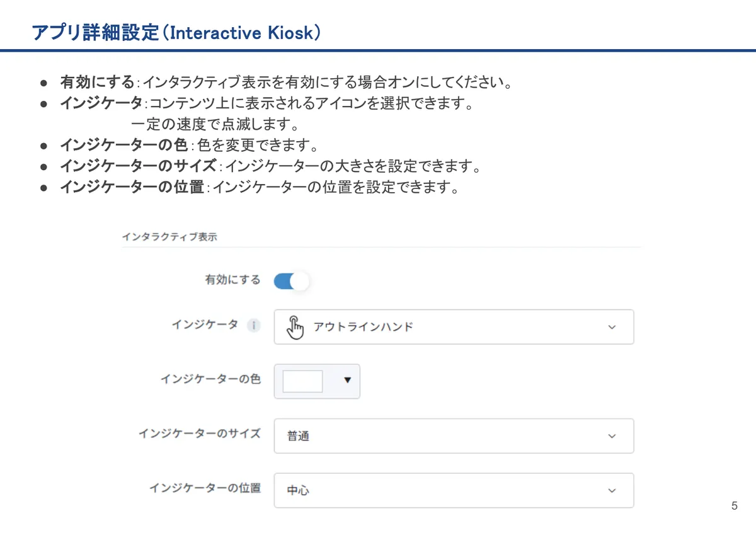Screen dimensions: 756x535
Task: Click the 有効にする form label
Action: (x=232, y=280)
